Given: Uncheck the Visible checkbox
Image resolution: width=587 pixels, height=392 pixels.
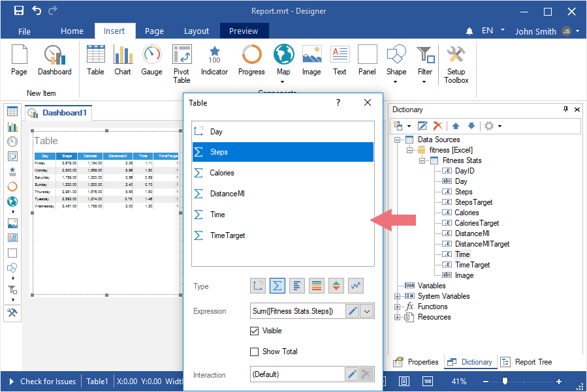Looking at the screenshot, I should click(x=255, y=331).
